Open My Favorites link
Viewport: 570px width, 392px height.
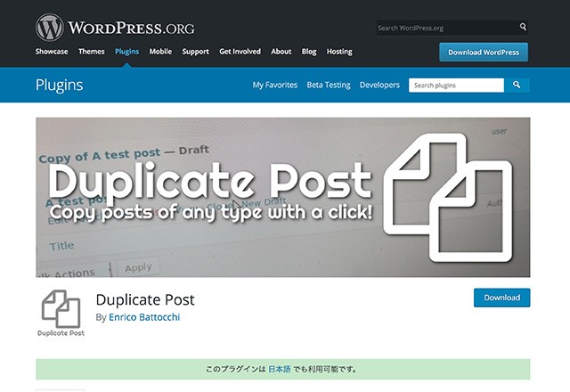click(275, 86)
